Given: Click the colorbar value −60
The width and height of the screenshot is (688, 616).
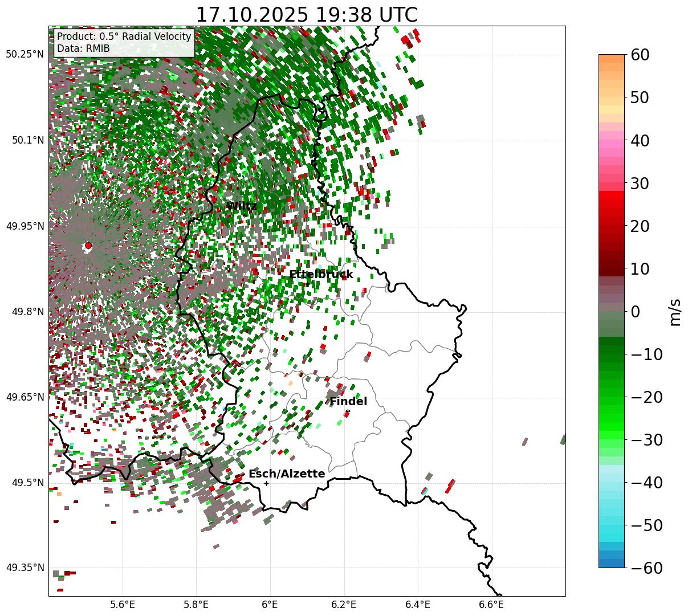Looking at the screenshot, I should 646,568.
